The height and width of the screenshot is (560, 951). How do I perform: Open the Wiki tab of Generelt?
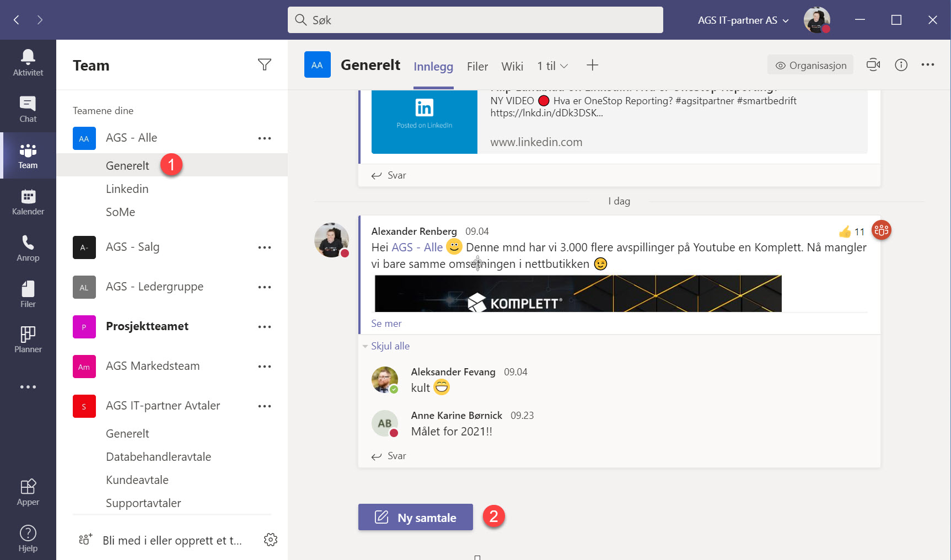click(512, 66)
